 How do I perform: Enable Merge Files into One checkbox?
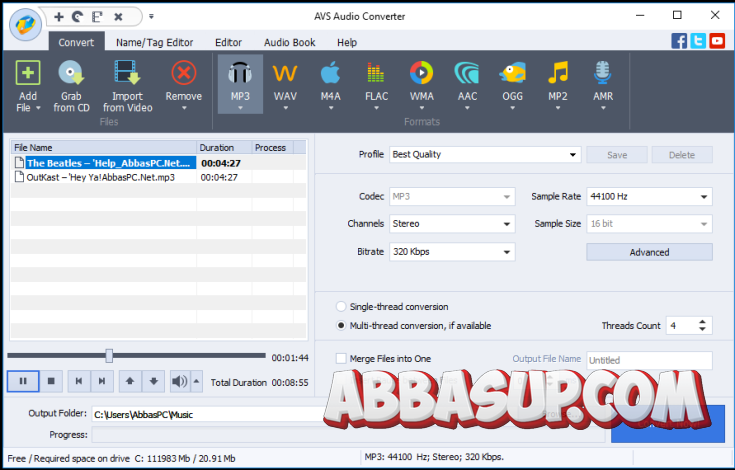click(341, 358)
